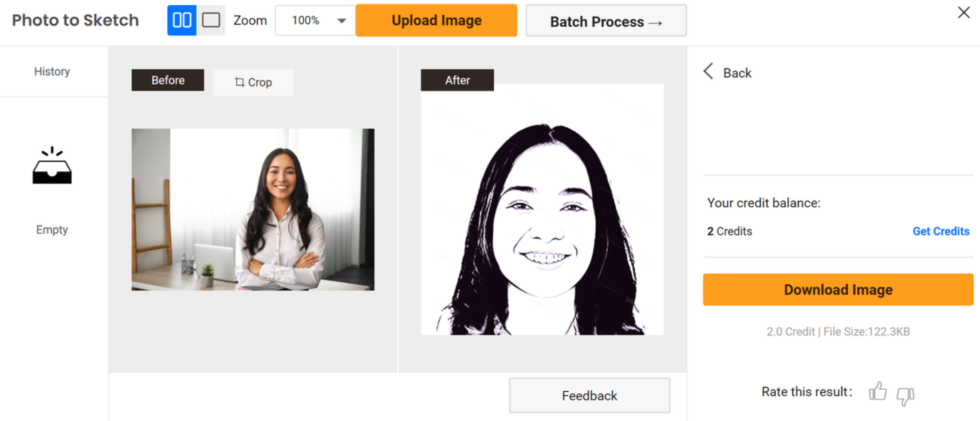
Task: Close the Photo to Sketch window
Action: 964,12
